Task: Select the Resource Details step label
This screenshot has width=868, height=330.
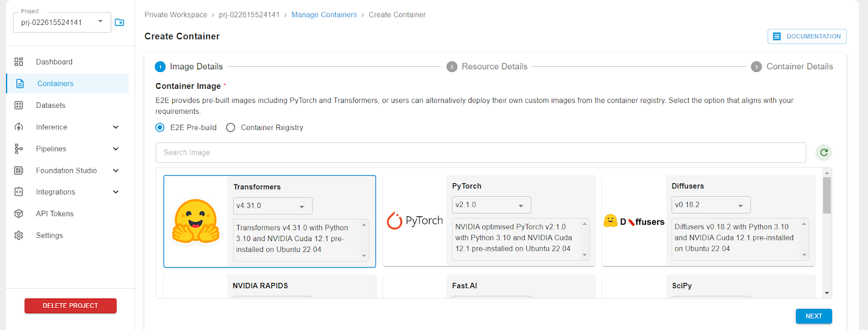Action: [494, 67]
